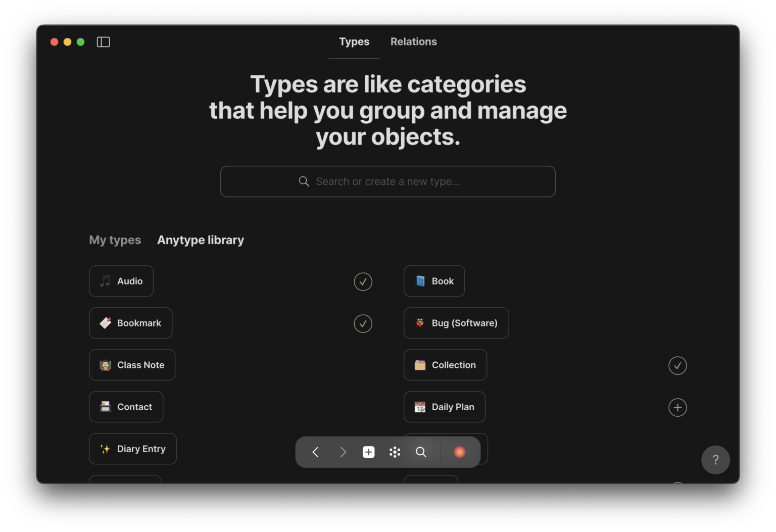
Task: Click the search or create type field
Action: point(387,181)
